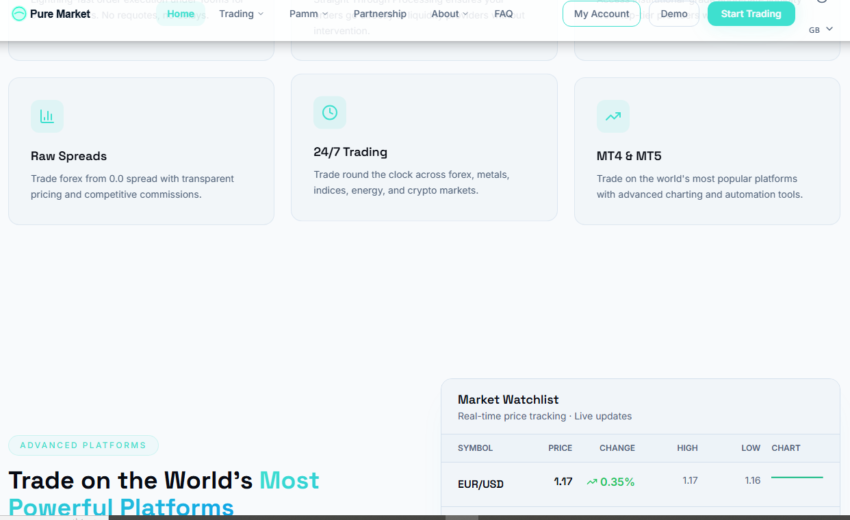Click the Raw Spreads description text
The width and height of the screenshot is (850, 520).
coord(132,187)
